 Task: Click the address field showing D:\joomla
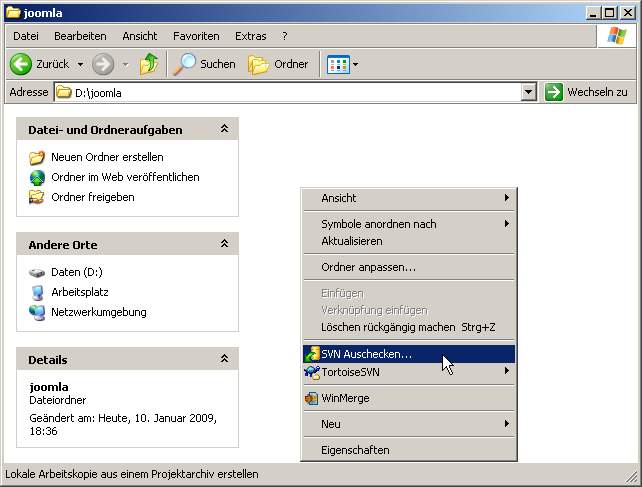[x=287, y=93]
